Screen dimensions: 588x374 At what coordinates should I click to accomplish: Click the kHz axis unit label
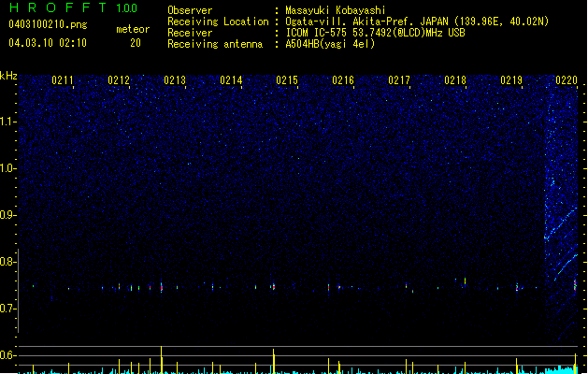[8, 76]
